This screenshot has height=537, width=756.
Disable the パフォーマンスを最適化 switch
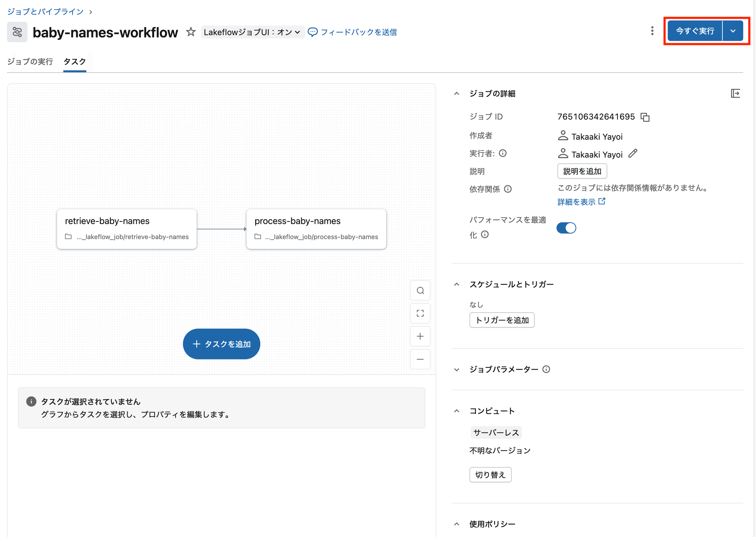tap(566, 228)
